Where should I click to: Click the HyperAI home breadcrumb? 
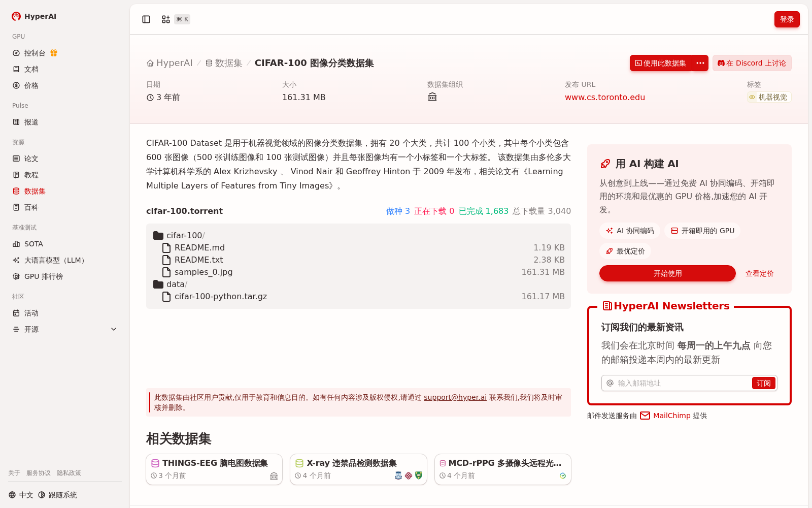[170, 63]
